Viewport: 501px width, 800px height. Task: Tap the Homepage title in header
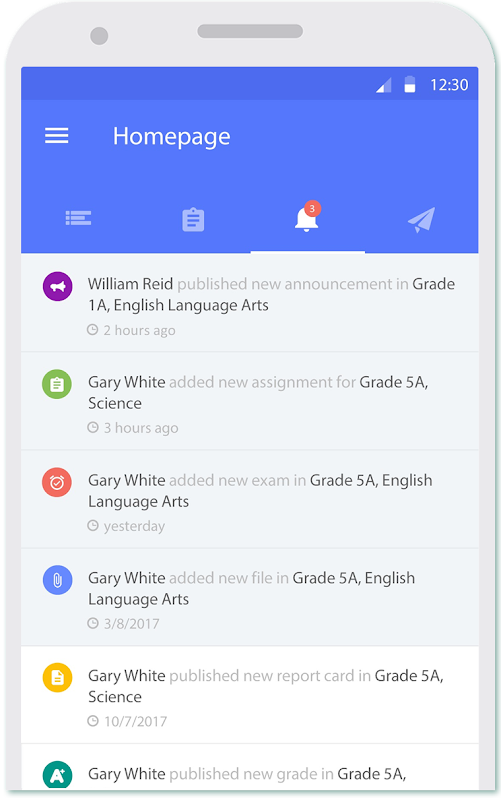(x=171, y=137)
